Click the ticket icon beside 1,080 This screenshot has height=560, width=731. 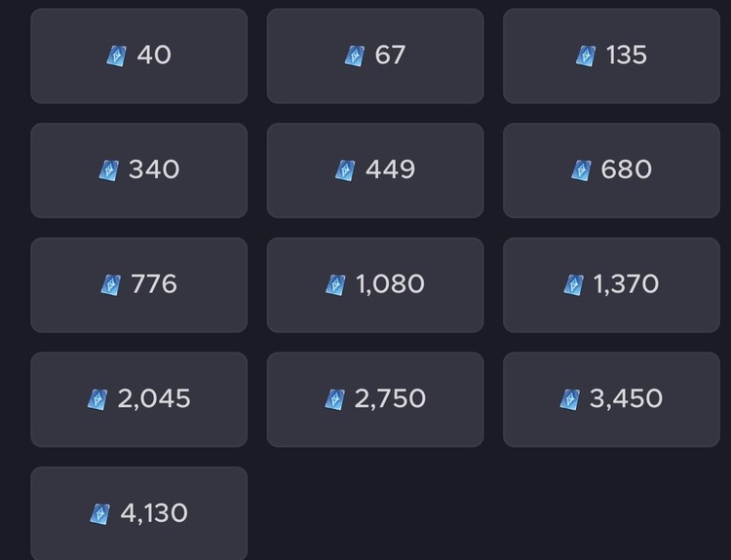point(335,284)
